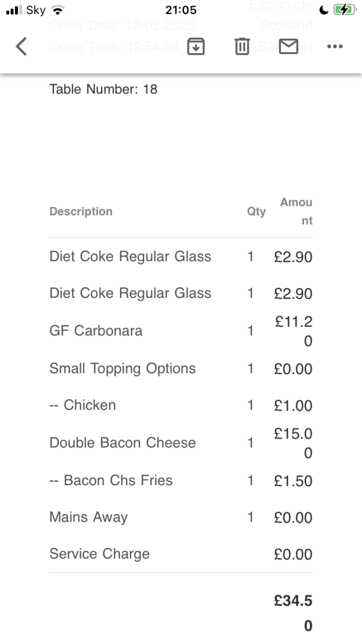The width and height of the screenshot is (362, 644).
Task: Select the GF Carbonara line item
Action: point(96,331)
